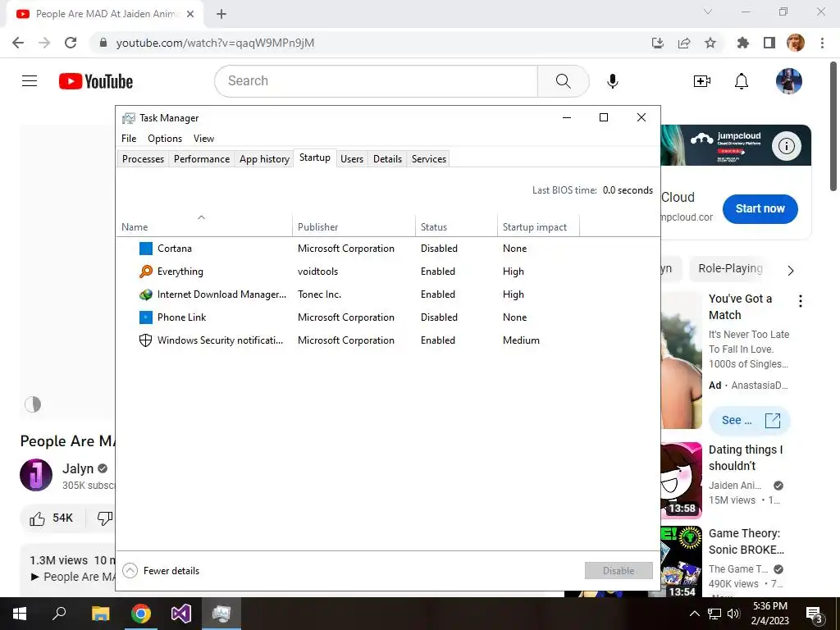The height and width of the screenshot is (630, 840).
Task: Switch to the Users tab
Action: [x=352, y=159]
